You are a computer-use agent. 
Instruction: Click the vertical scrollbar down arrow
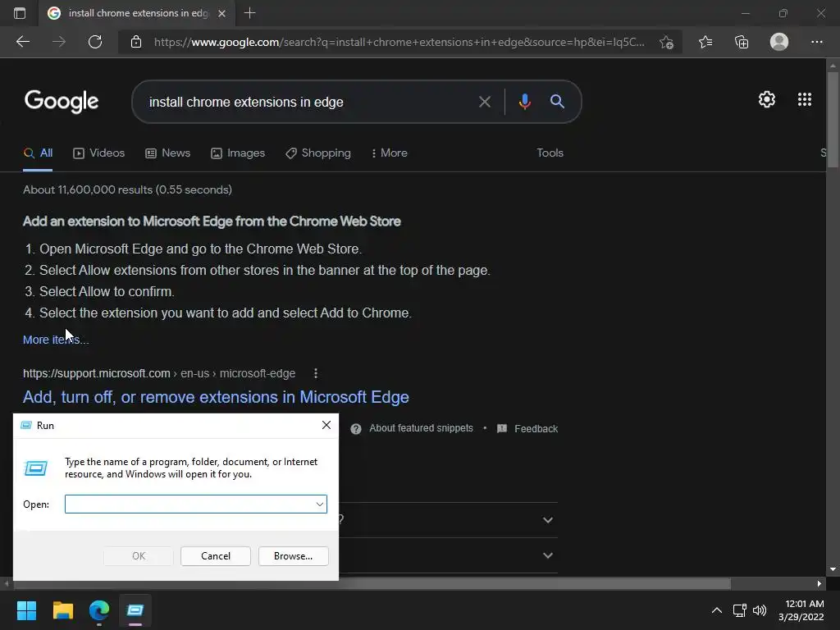[833, 569]
